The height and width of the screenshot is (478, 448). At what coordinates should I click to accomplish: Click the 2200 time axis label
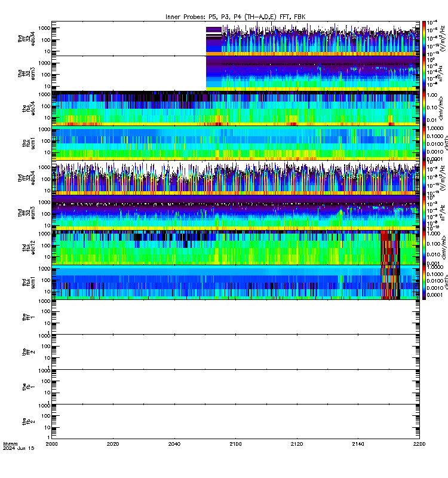coord(419,444)
